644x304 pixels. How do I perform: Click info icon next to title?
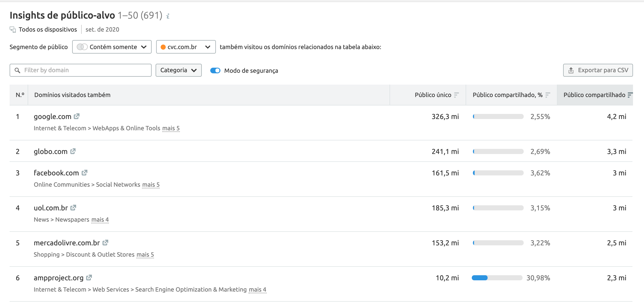[x=168, y=16]
